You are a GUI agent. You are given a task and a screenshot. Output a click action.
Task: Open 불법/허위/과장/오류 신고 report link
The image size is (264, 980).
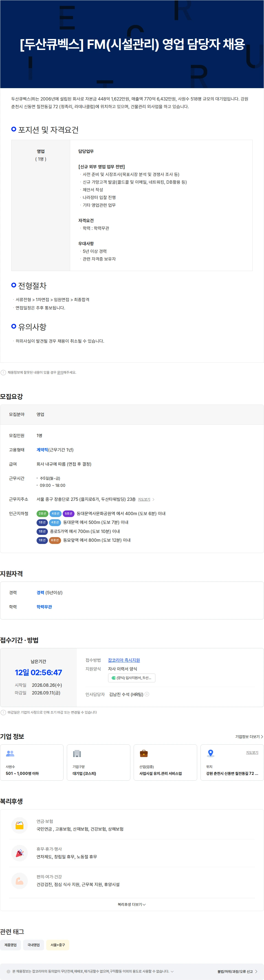[238, 971]
